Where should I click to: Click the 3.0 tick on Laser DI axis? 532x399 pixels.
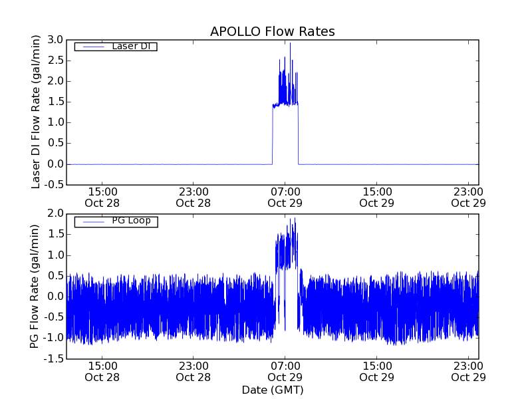click(x=55, y=40)
